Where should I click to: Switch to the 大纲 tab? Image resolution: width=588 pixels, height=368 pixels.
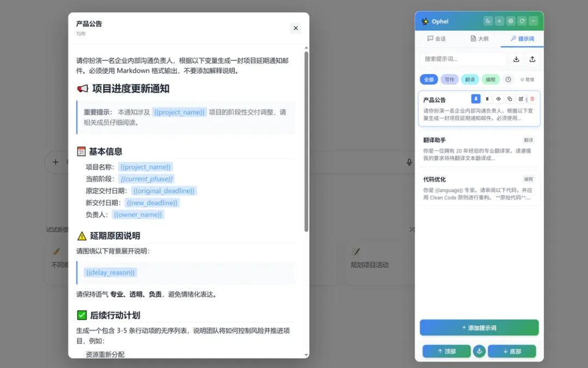pos(479,39)
